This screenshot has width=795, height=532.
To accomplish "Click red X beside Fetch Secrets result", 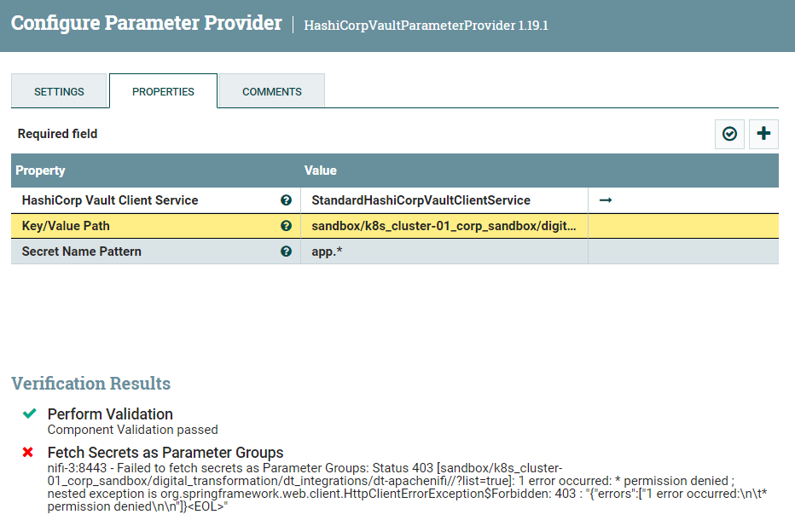I will [x=28, y=452].
